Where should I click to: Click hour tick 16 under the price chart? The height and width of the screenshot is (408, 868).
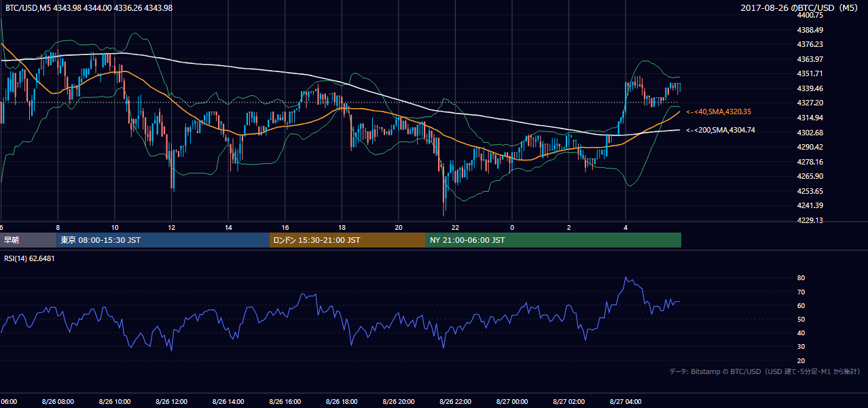285,228
